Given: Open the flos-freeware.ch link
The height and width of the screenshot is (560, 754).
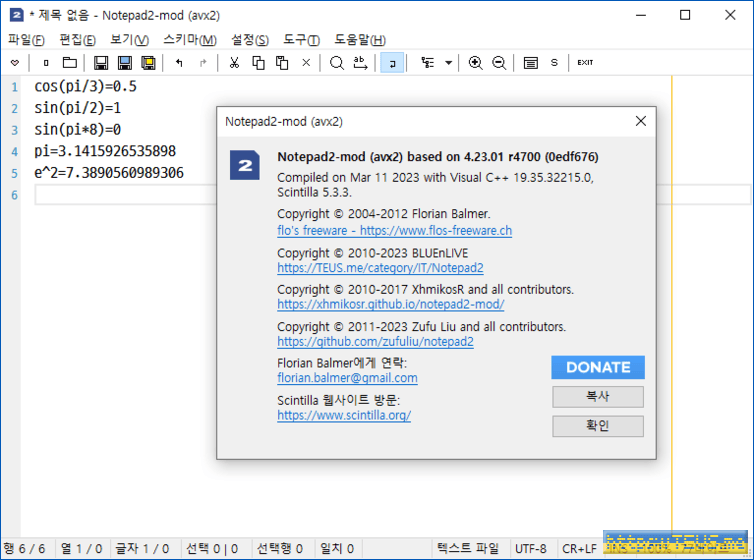Looking at the screenshot, I should (x=394, y=231).
